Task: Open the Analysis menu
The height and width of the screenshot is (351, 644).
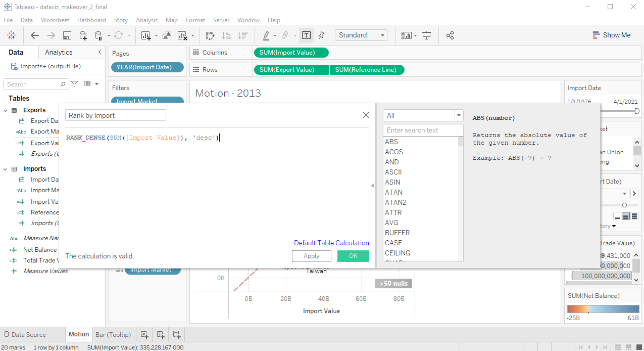Action: pos(146,20)
